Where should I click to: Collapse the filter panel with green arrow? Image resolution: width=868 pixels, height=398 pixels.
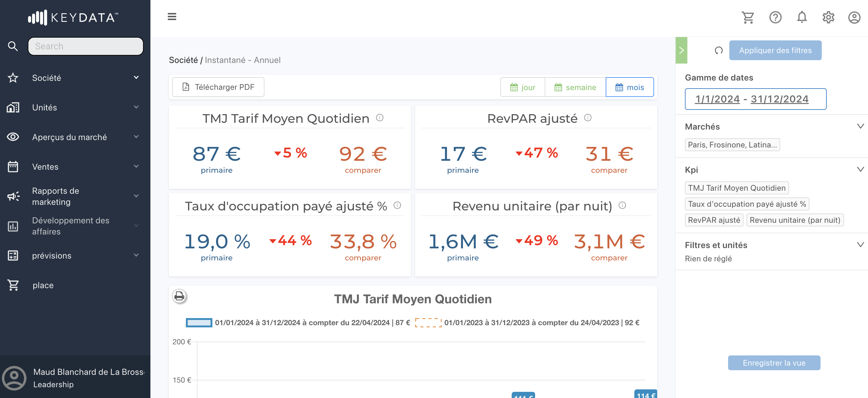(x=681, y=50)
